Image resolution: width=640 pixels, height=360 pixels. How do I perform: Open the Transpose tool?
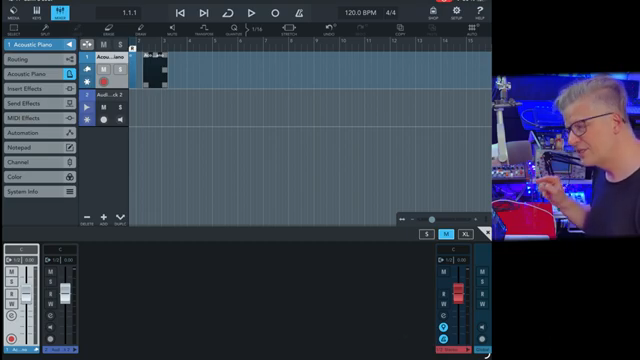[204, 29]
